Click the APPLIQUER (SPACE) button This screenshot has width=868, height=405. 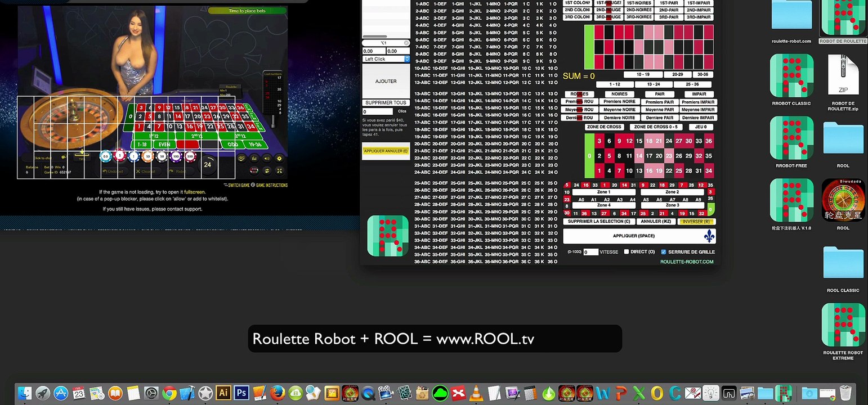tap(639, 236)
